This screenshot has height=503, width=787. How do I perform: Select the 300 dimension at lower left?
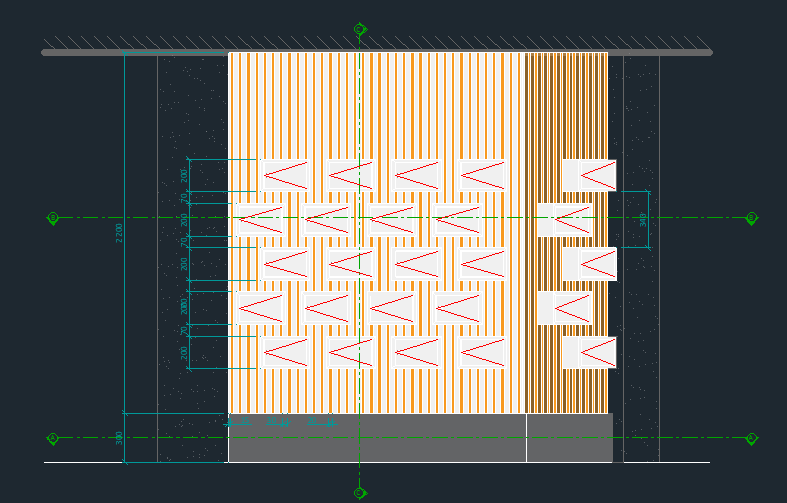pos(119,438)
